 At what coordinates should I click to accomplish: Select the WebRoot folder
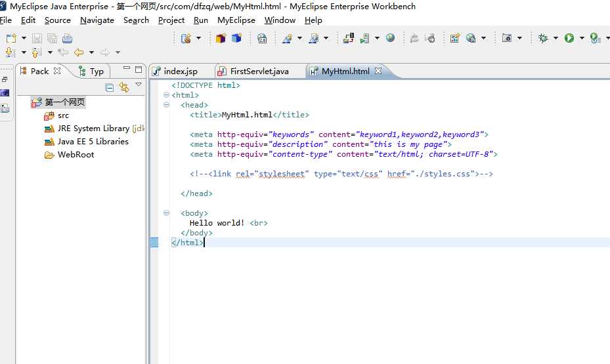tap(76, 155)
